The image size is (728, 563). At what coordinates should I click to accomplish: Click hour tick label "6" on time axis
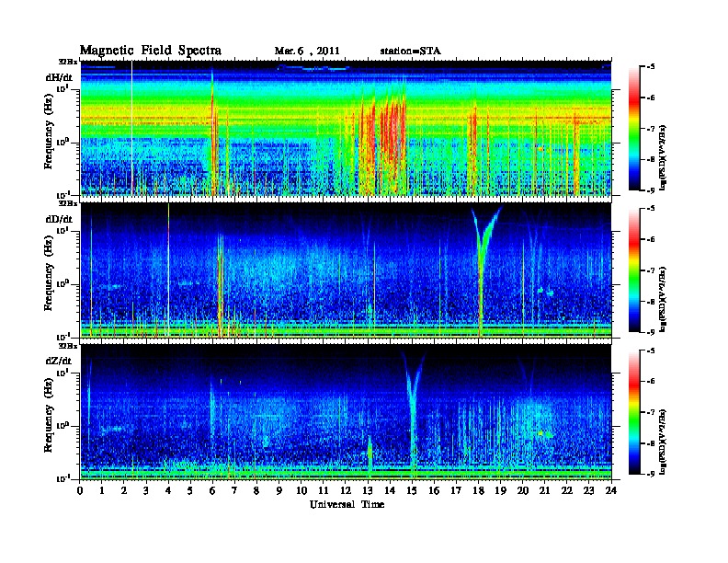coord(212,490)
